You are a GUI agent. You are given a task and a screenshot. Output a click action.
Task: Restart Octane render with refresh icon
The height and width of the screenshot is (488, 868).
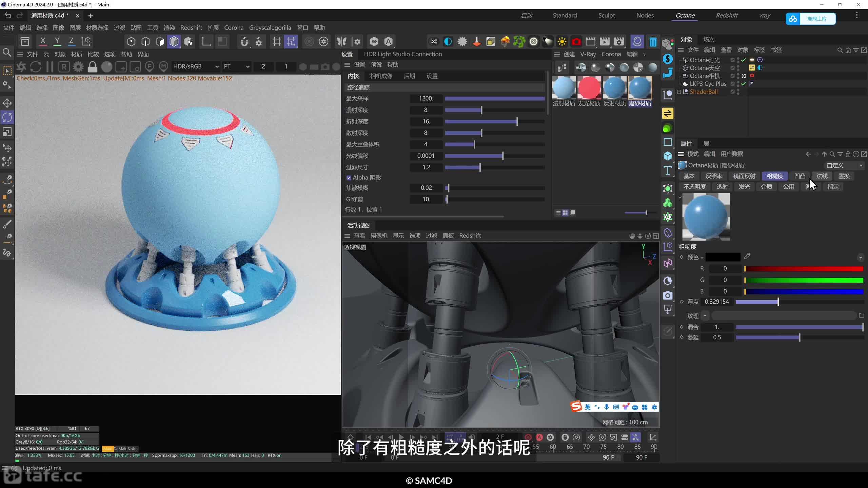click(x=36, y=67)
